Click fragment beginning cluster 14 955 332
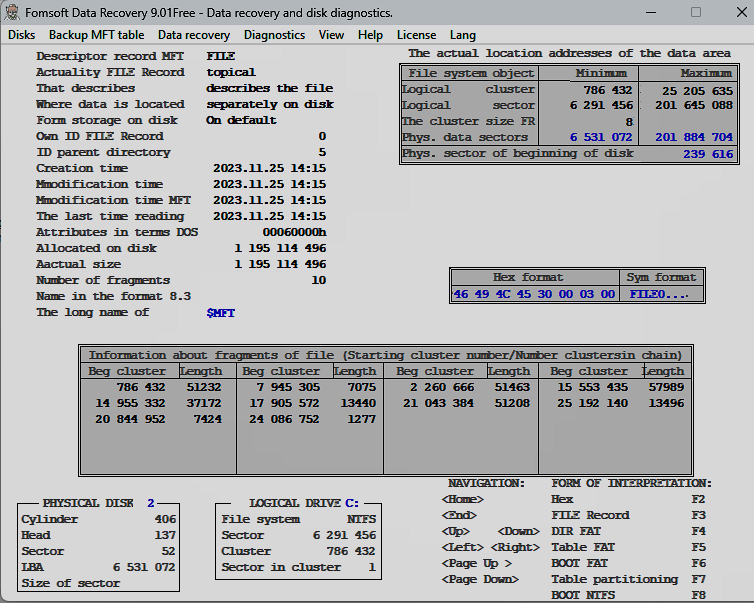This screenshot has width=754, height=603. click(130, 403)
